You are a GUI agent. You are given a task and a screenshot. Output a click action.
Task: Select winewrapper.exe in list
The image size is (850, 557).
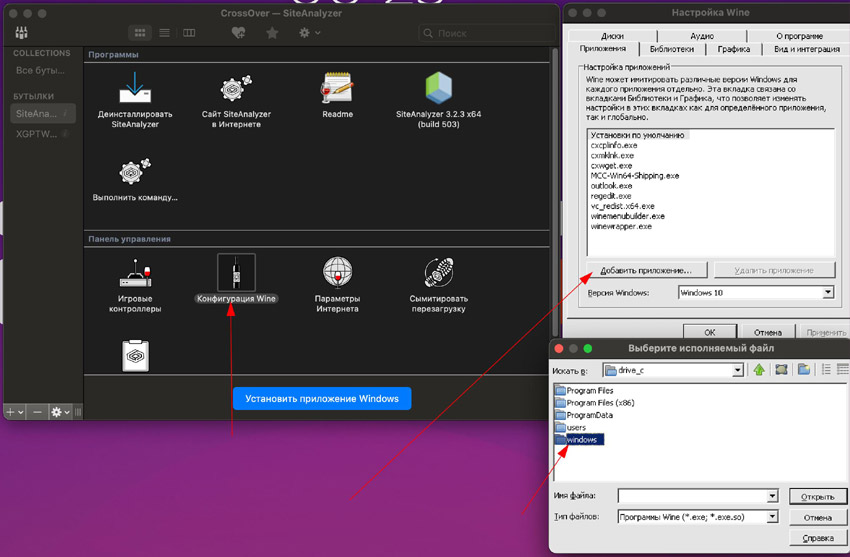coord(621,226)
